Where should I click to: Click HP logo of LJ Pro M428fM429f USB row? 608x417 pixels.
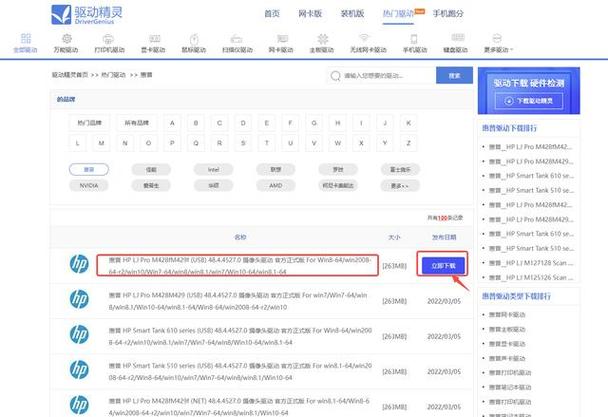(79, 264)
